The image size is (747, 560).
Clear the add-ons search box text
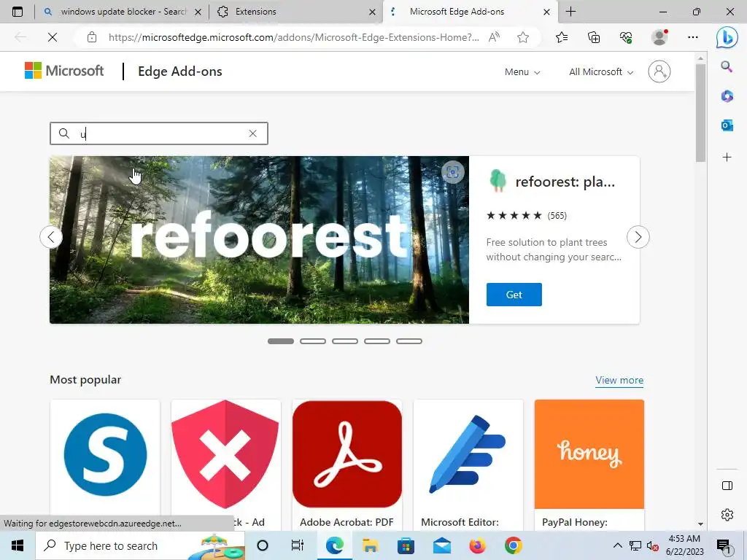coord(253,134)
